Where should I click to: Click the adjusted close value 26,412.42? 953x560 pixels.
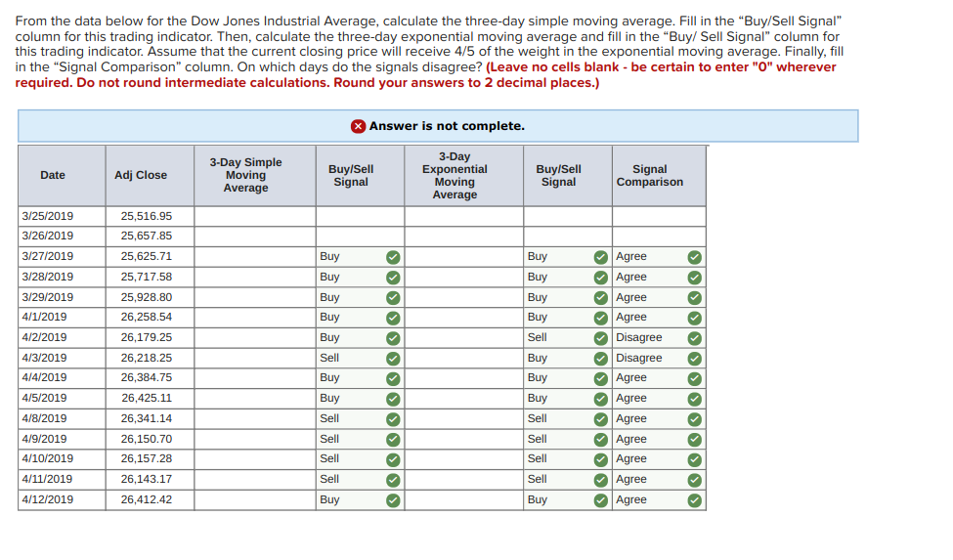[x=147, y=499]
